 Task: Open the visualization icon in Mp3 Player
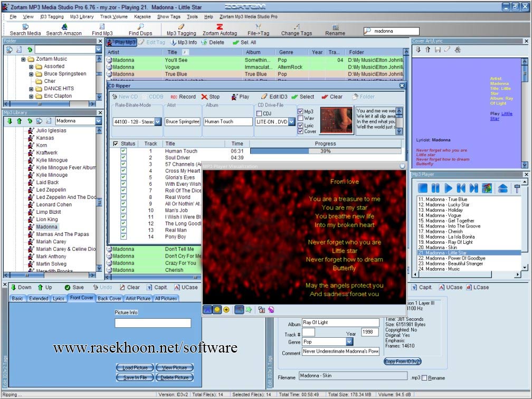pyautogui.click(x=487, y=188)
